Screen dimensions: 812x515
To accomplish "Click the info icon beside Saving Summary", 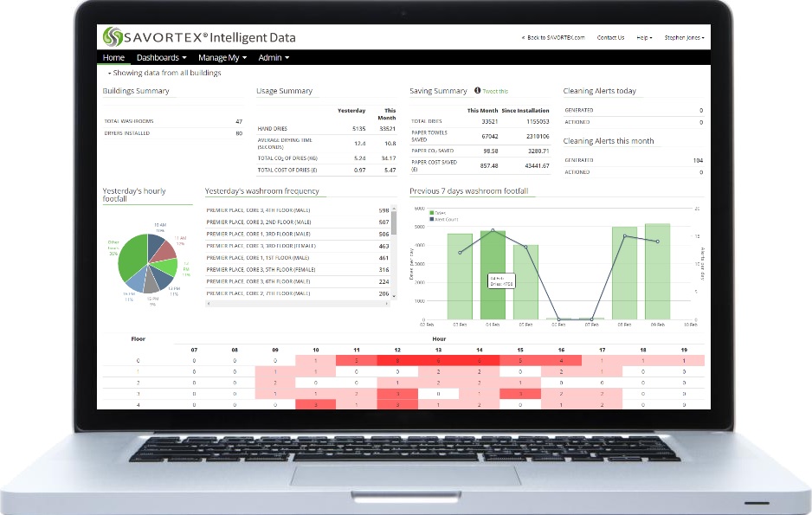I will [478, 90].
